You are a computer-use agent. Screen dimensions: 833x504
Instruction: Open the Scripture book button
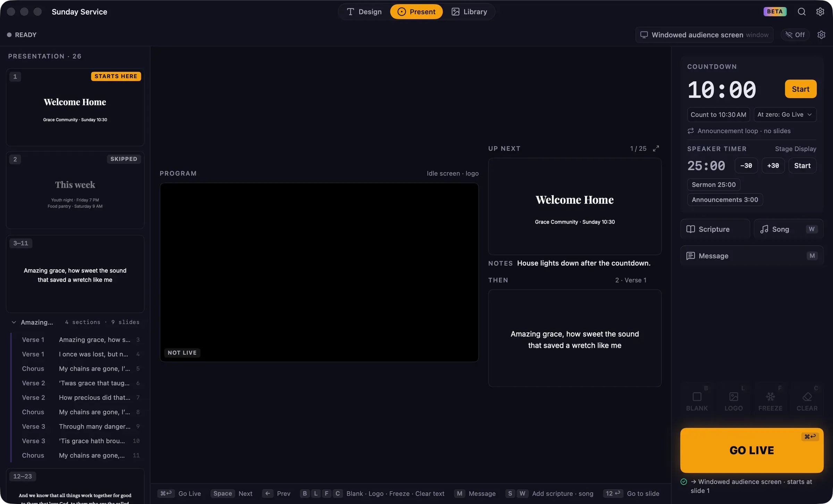715,229
